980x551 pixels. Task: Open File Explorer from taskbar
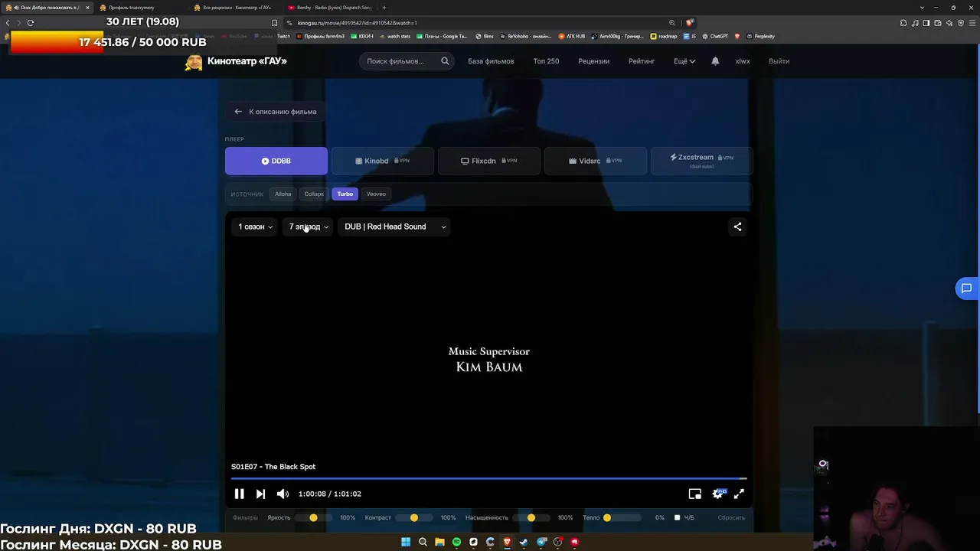coord(439,543)
